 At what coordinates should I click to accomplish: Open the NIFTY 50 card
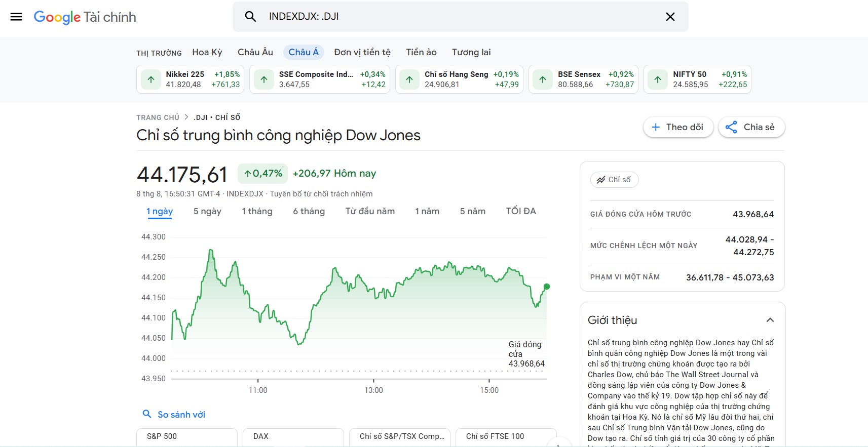click(697, 79)
